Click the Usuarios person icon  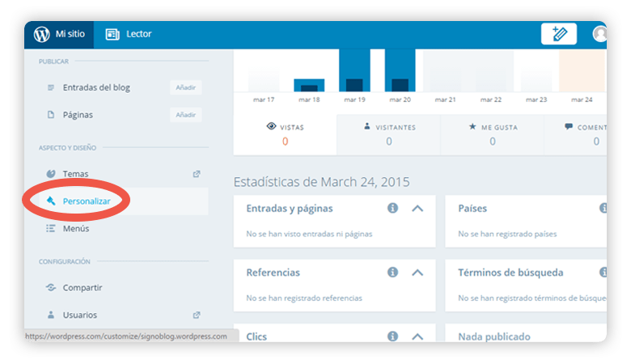(x=51, y=315)
